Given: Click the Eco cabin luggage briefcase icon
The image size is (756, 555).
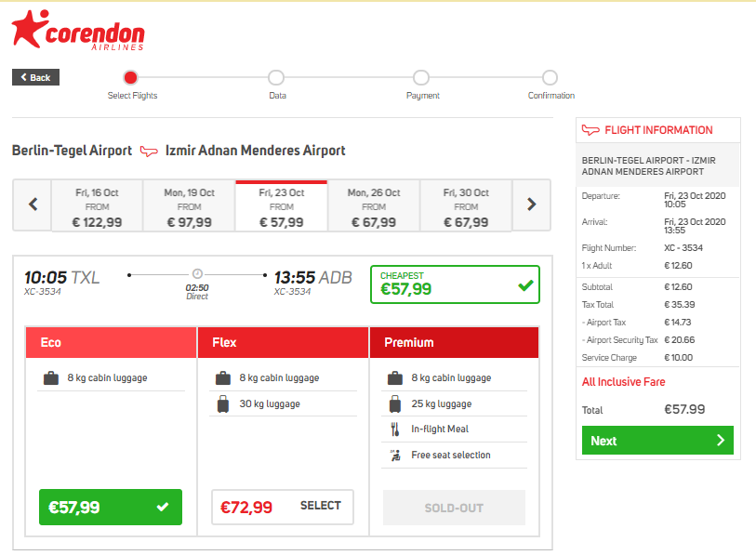Looking at the screenshot, I should pyautogui.click(x=51, y=378).
